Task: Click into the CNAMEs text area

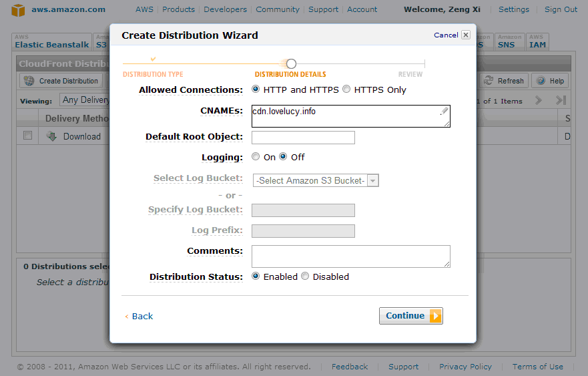Action: click(x=350, y=116)
